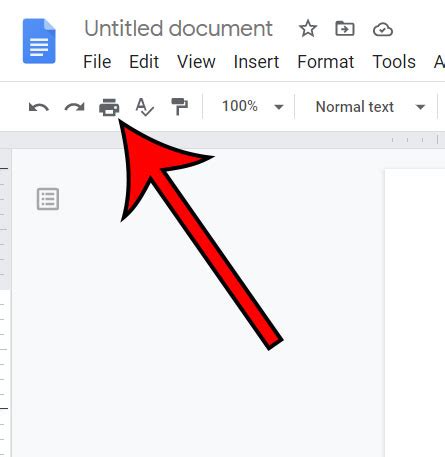Run spelling and grammar check icon
Image resolution: width=445 pixels, height=457 pixels.
[145, 107]
